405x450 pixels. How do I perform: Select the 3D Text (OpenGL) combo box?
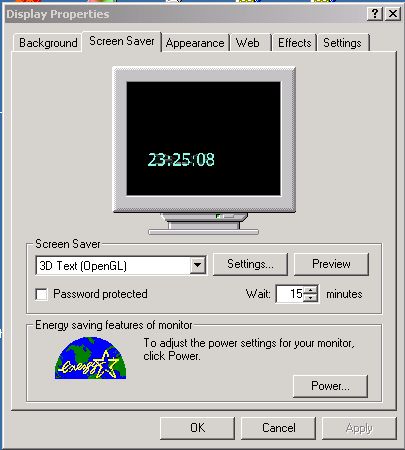[121, 266]
